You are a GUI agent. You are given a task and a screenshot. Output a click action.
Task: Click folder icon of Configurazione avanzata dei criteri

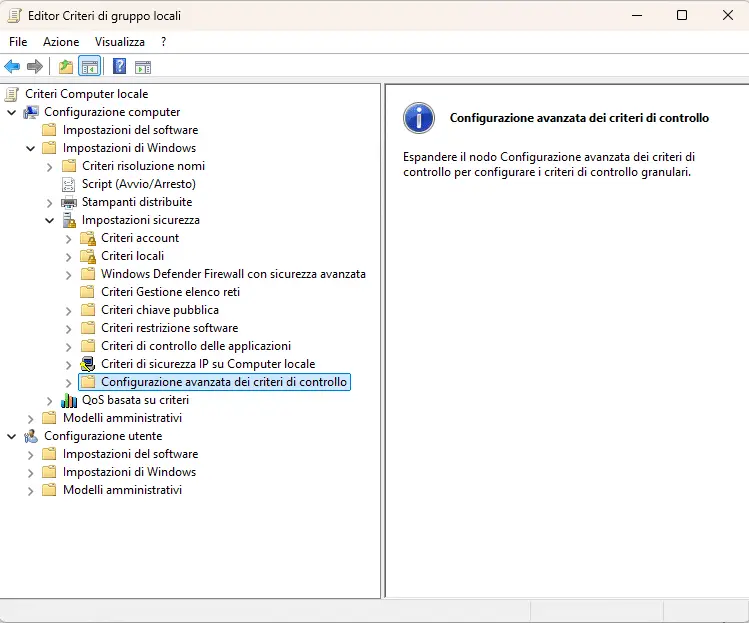click(87, 382)
